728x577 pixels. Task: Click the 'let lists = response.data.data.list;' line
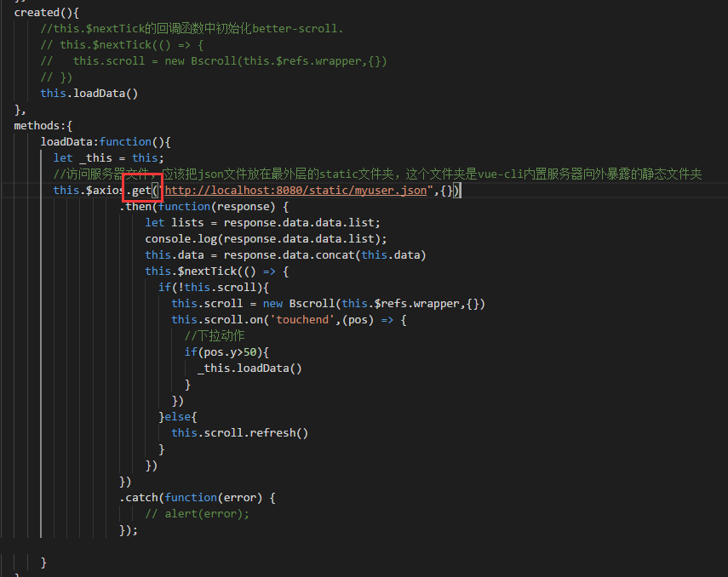[x=263, y=223]
